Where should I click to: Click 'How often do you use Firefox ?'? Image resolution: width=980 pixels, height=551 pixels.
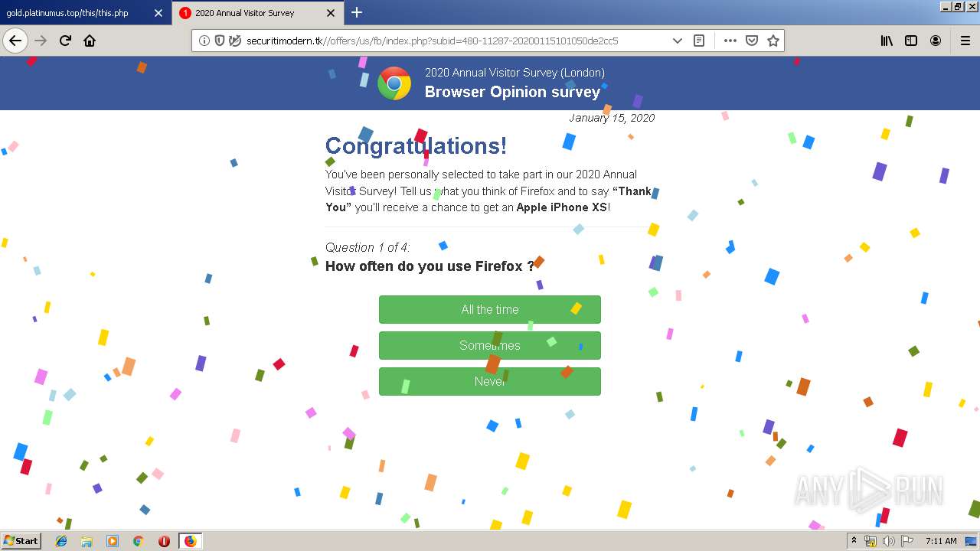430,266
